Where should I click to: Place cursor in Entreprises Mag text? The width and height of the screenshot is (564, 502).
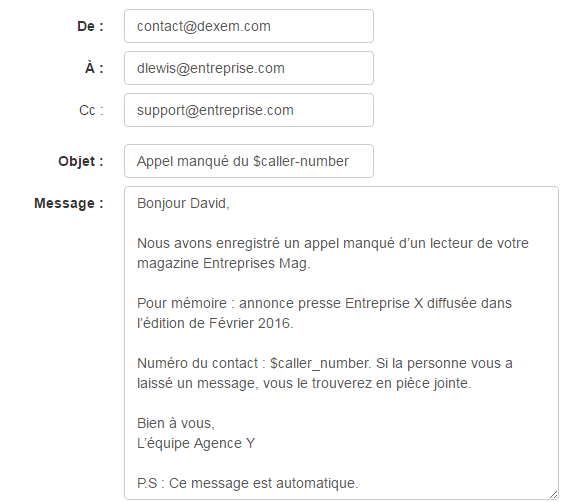coord(255,264)
